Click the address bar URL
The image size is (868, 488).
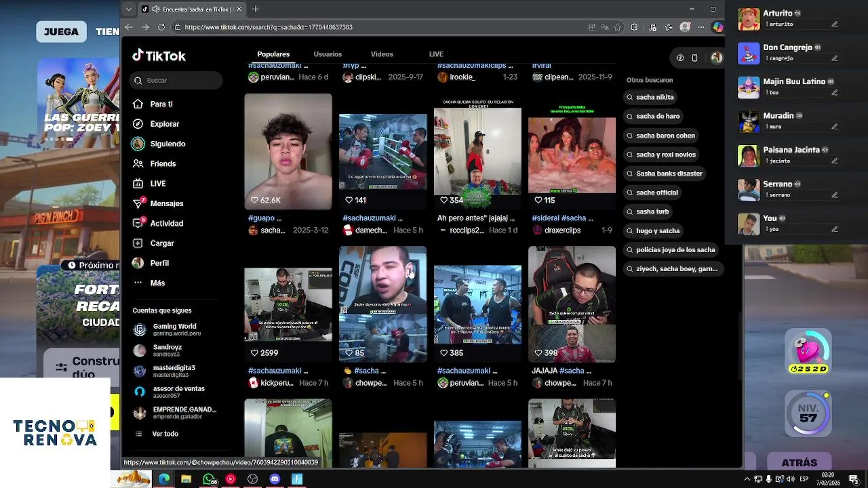tap(269, 27)
